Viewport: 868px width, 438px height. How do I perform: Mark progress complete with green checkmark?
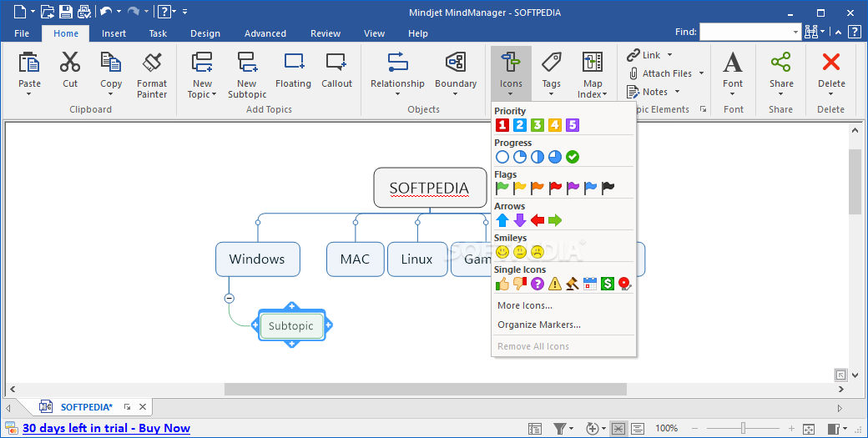(573, 157)
